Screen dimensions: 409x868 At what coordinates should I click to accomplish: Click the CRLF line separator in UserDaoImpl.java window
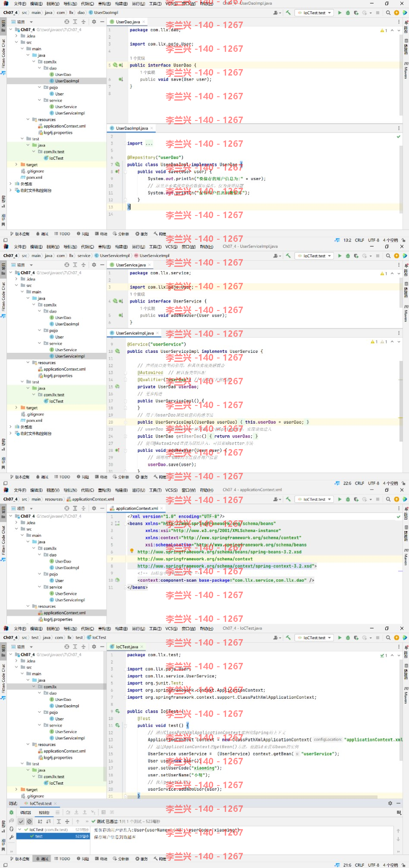coord(359,240)
